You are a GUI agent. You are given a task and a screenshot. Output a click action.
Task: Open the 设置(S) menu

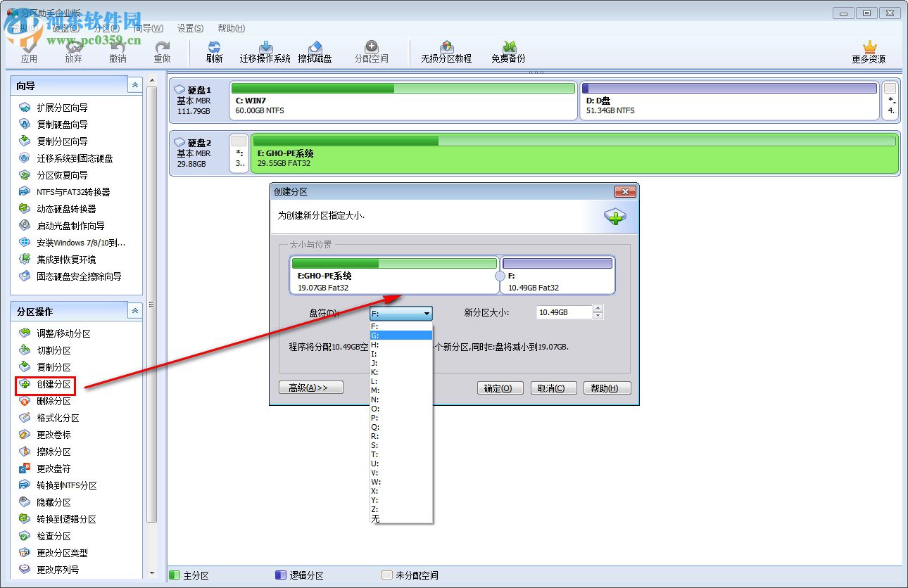coord(189,28)
